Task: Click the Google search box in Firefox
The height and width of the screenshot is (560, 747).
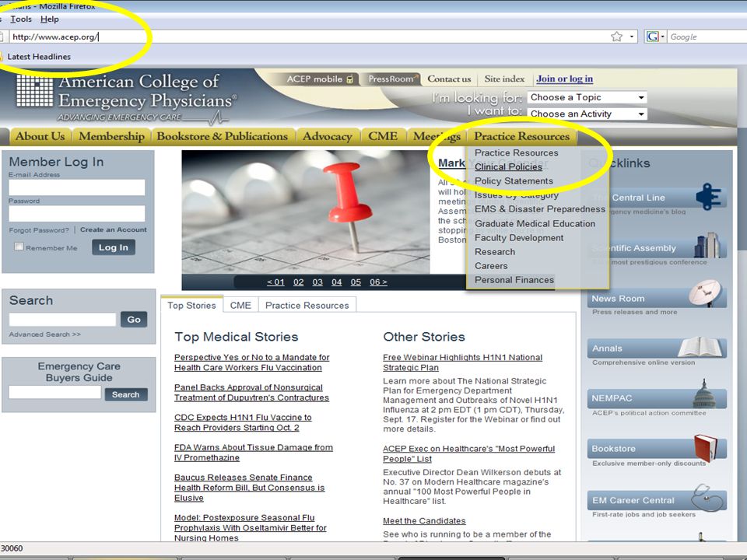Action: coord(707,37)
